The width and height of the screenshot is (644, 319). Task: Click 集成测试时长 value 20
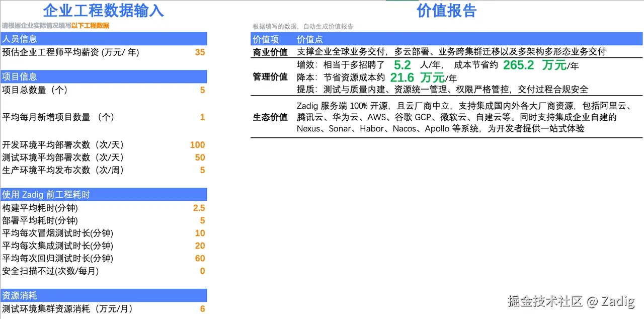(x=200, y=246)
